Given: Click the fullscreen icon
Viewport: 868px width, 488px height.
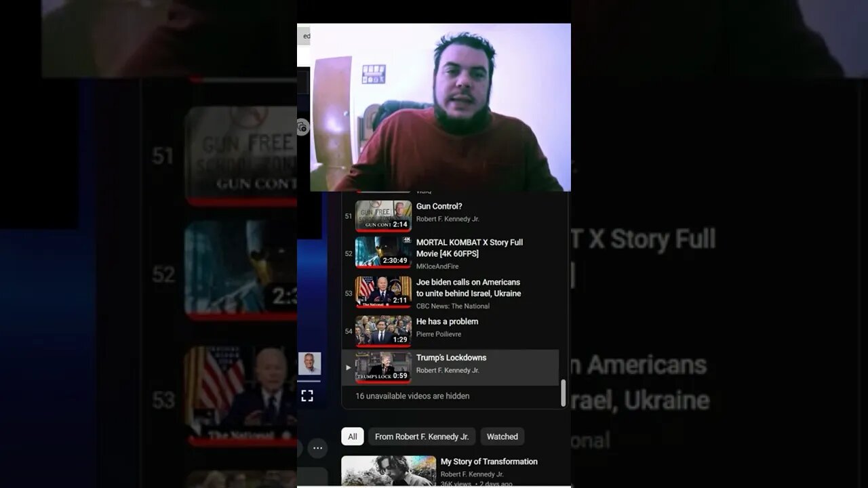Looking at the screenshot, I should 307,396.
